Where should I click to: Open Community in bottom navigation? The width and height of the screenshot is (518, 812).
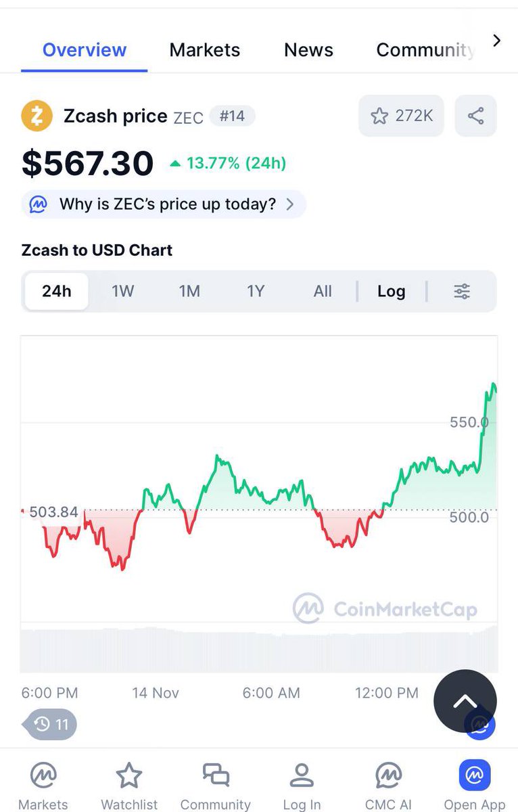pos(216,784)
